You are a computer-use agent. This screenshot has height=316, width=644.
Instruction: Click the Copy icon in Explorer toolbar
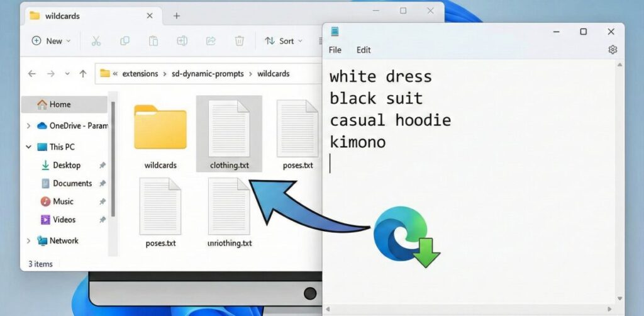125,41
